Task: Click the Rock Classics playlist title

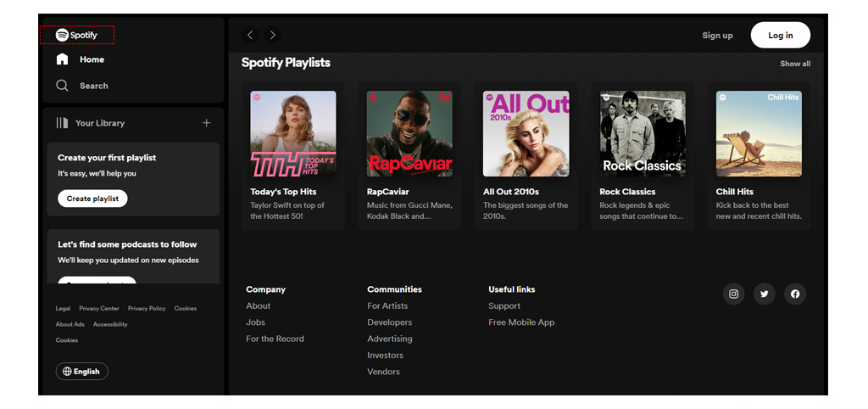Action: (627, 192)
